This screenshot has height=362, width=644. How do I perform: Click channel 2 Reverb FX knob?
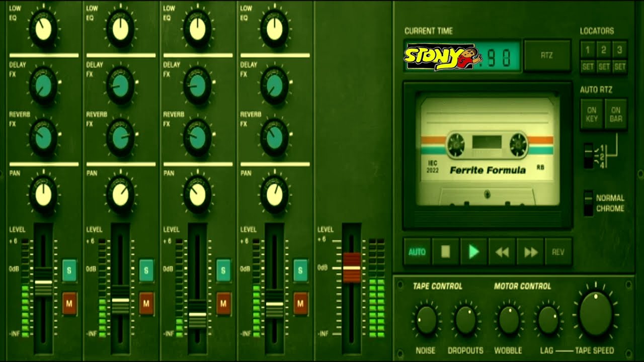pos(121,138)
